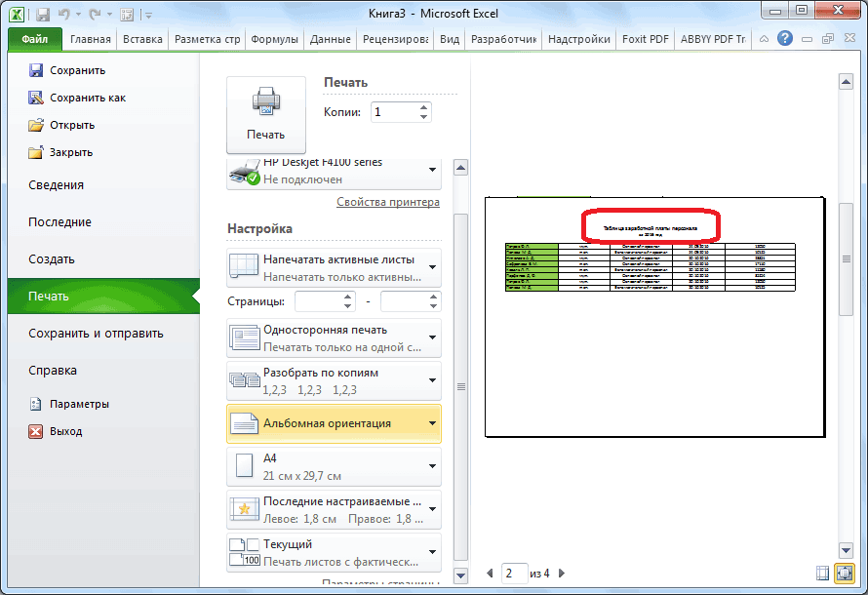Click Сохранить как in the sidebar
Screen dimensions: 868x595
click(x=87, y=98)
